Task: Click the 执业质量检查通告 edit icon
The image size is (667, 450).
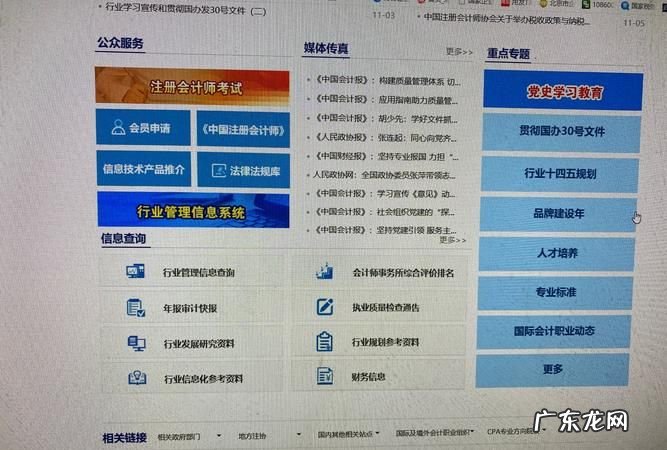Action: [325, 306]
